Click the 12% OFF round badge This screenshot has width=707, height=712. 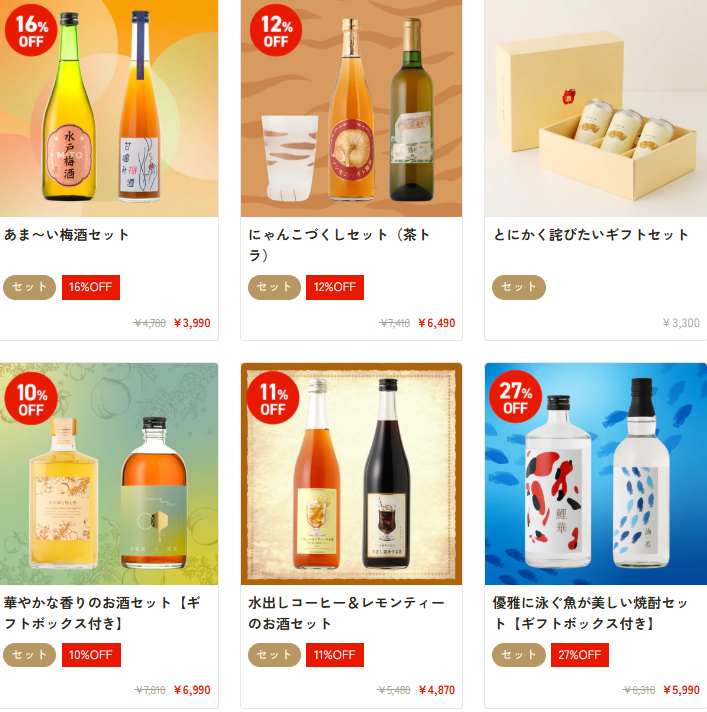[x=276, y=30]
